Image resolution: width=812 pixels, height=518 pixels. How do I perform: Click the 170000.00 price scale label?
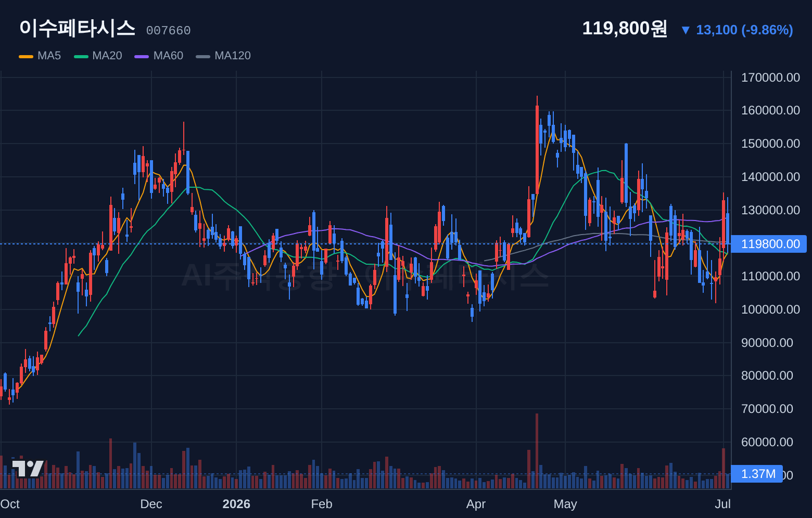[x=770, y=77]
